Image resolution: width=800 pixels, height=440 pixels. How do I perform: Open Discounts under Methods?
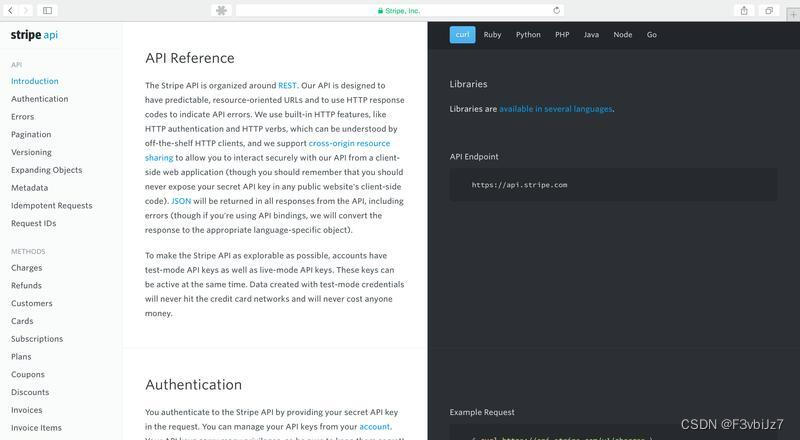coord(30,393)
